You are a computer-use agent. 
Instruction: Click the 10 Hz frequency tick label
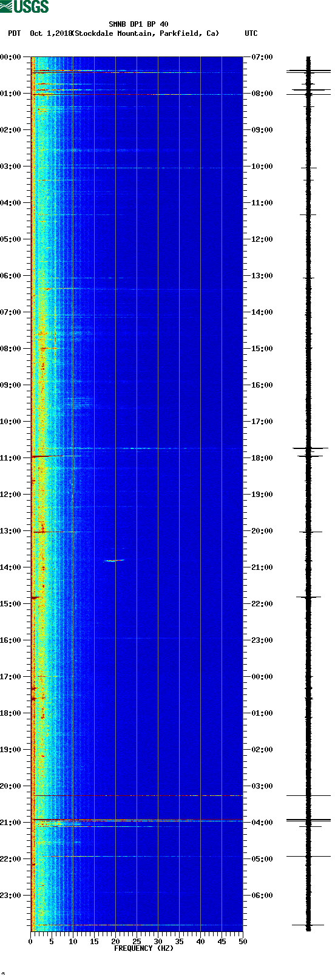coord(73,942)
